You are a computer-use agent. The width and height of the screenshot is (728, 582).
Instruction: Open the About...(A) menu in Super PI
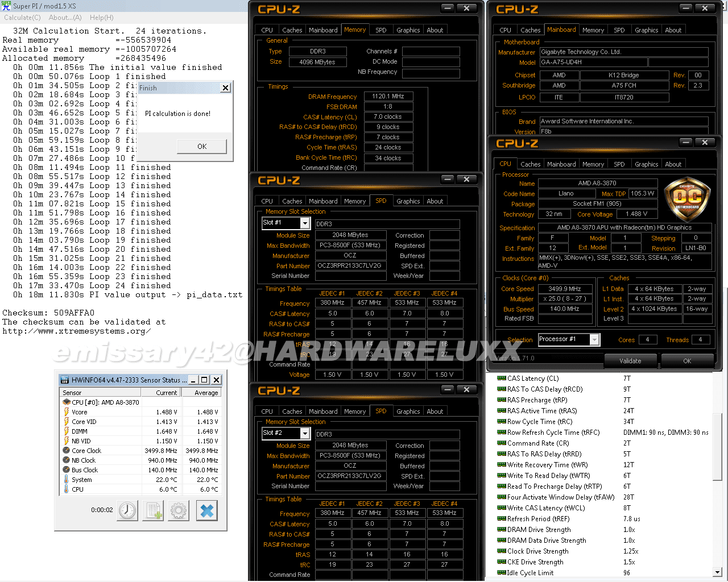[x=65, y=18]
